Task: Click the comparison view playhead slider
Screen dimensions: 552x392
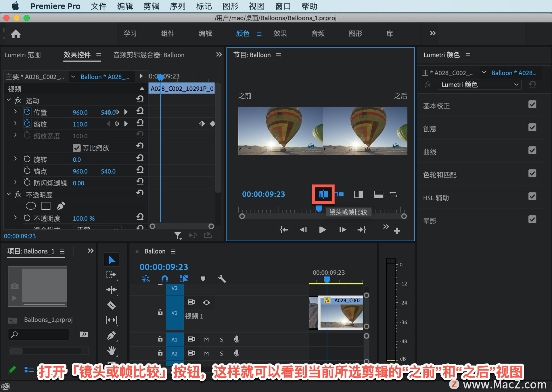Action: click(x=319, y=209)
